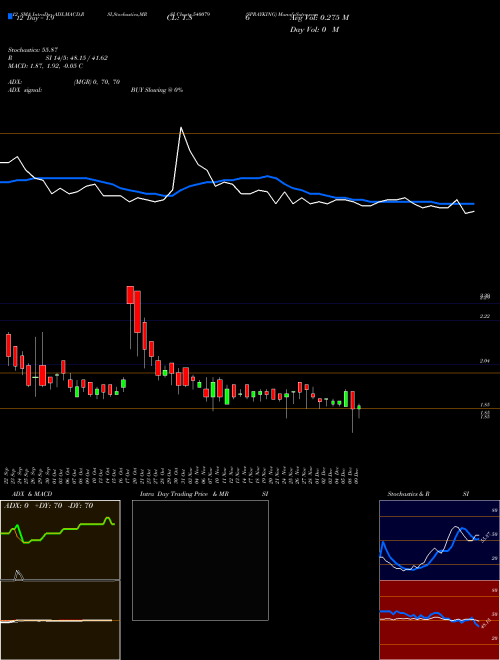Click the tallest red candlestick at the price peak
Viewport: 500px width, 660px height.
coord(137,311)
